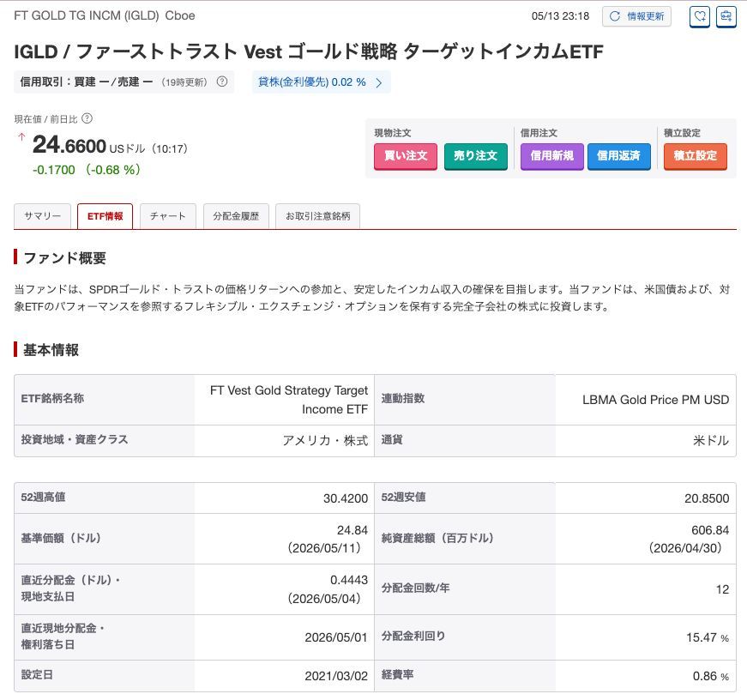Click the 分配金回数/年 value 12
Image resolution: width=747 pixels, height=700 pixels.
point(722,589)
